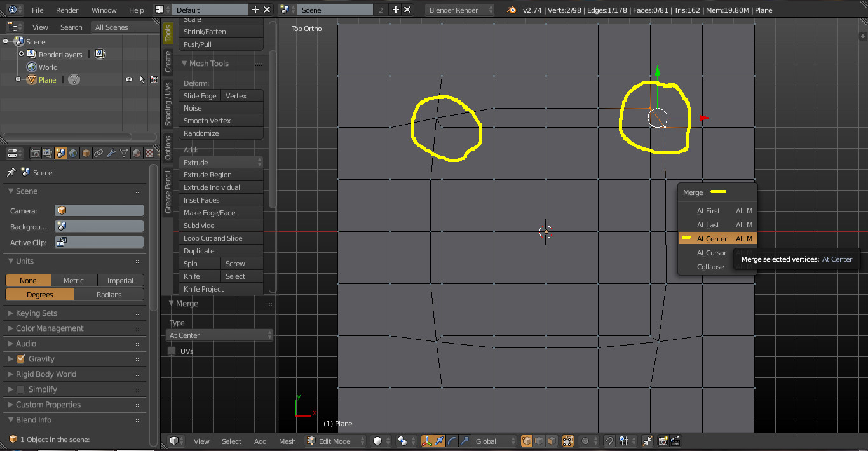Enable the UVs checkbox in Merge panel
Viewport: 868px width, 451px height.
pyautogui.click(x=172, y=351)
